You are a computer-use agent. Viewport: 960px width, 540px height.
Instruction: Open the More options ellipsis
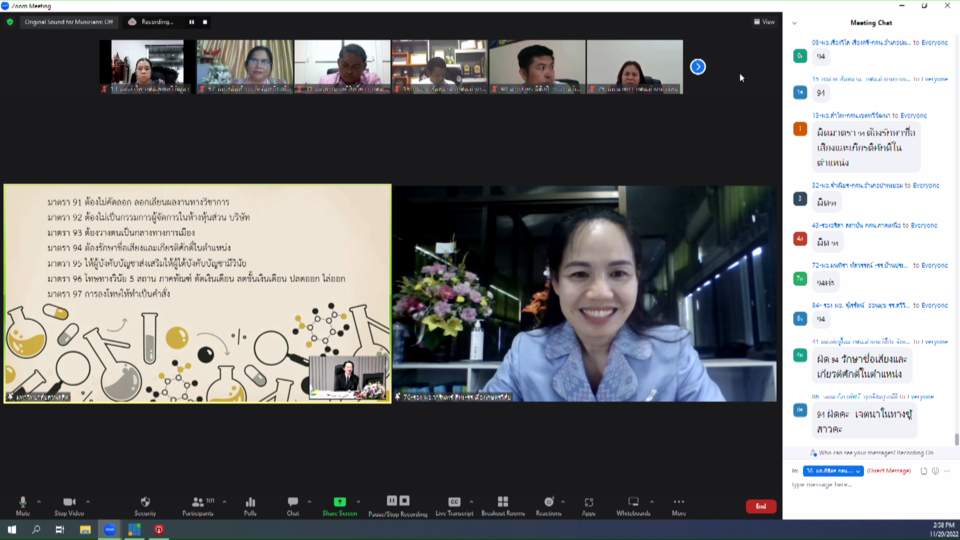coord(678,502)
